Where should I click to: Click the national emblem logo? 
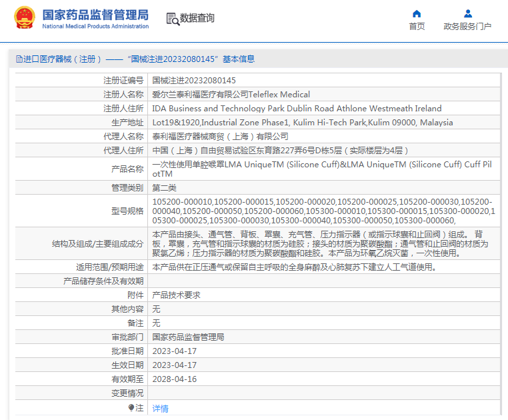point(25,18)
